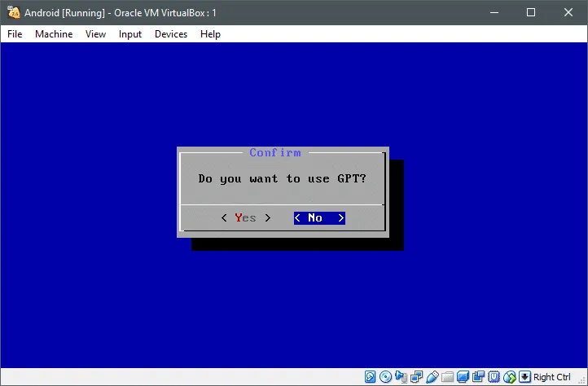The height and width of the screenshot is (386, 588).
Task: Click the audio settings status icon
Action: [x=401, y=376]
